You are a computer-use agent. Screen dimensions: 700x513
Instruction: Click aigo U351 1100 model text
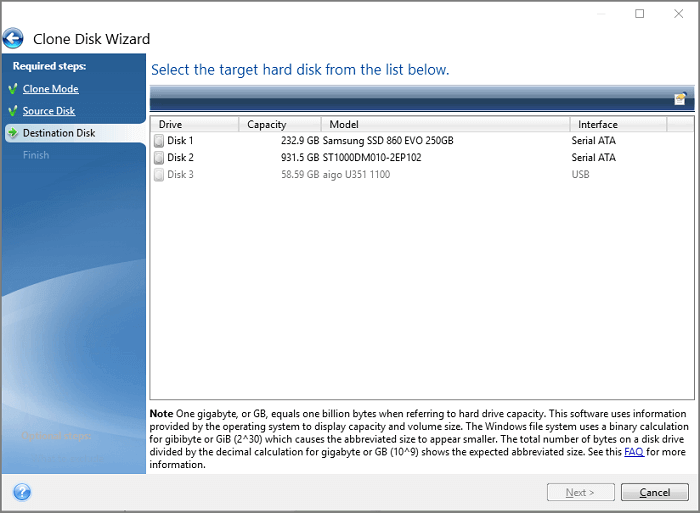[356, 175]
